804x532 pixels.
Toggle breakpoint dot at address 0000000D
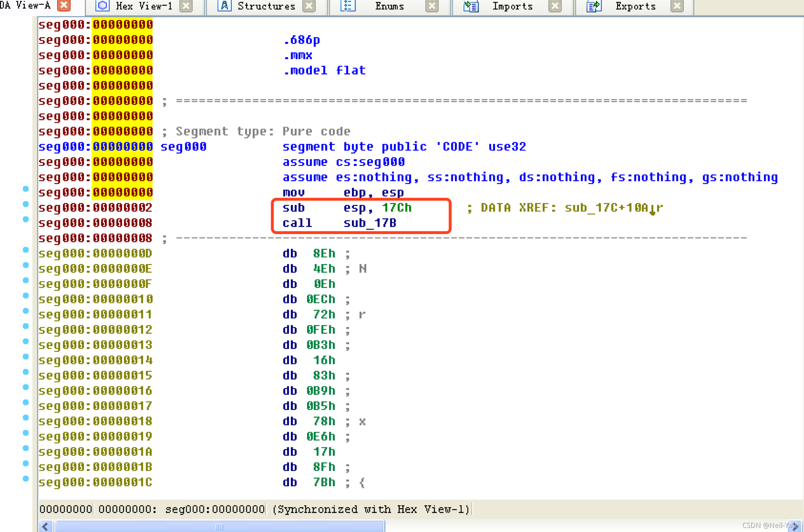tap(26, 250)
